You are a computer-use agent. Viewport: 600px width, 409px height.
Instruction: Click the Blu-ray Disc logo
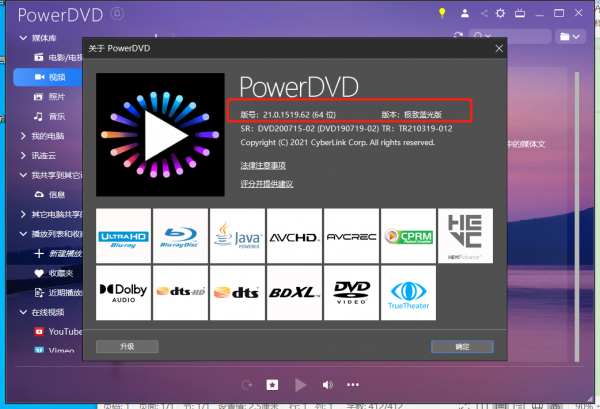click(x=180, y=236)
